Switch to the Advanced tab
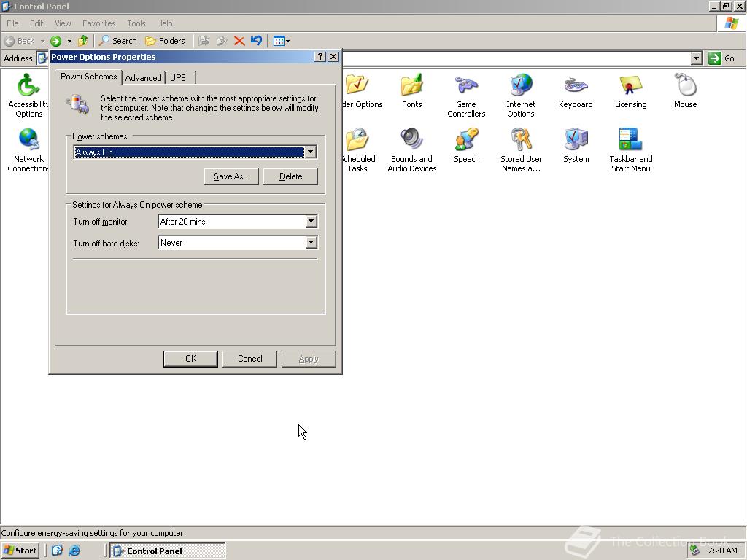 click(x=144, y=77)
